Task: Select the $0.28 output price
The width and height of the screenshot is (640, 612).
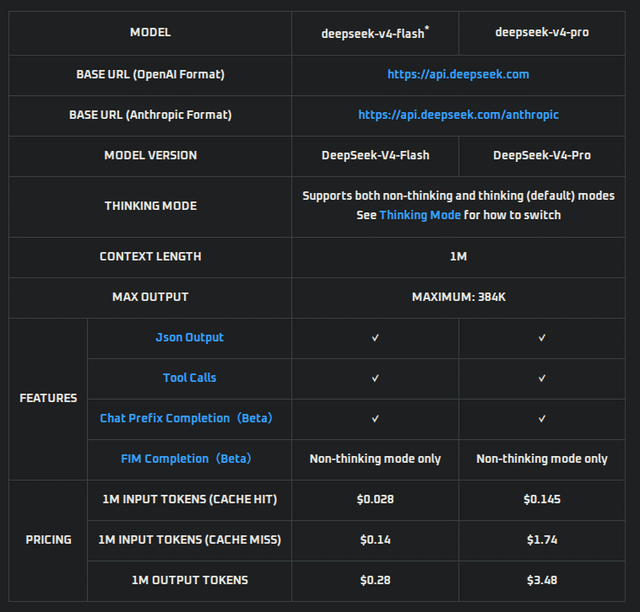Action: [375, 580]
